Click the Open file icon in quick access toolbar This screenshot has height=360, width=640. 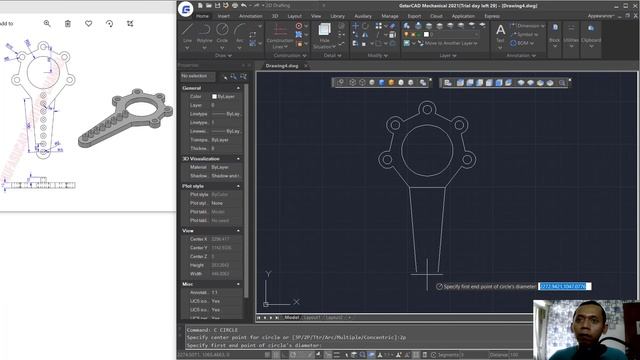click(209, 5)
